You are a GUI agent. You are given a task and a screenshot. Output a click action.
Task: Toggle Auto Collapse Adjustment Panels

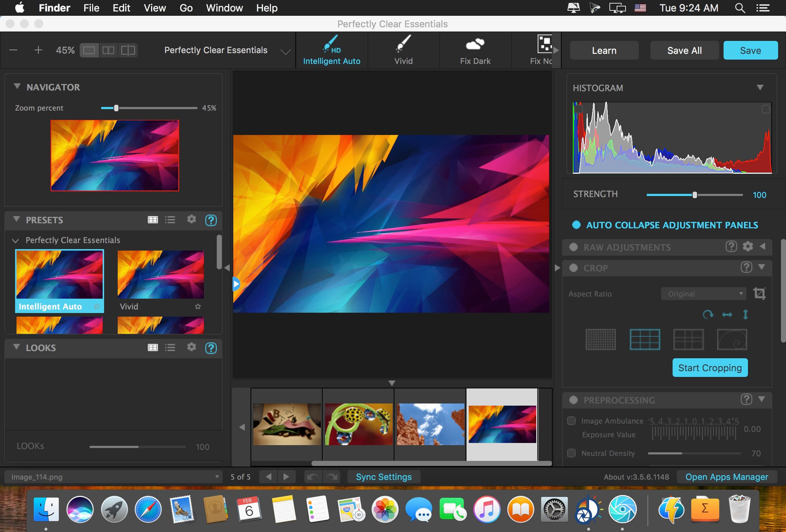click(576, 225)
